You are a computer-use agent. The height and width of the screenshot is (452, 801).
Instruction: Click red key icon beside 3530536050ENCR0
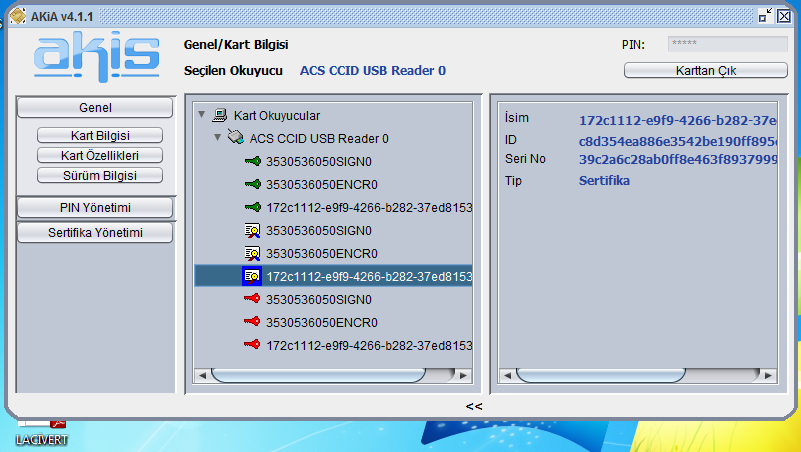(253, 322)
